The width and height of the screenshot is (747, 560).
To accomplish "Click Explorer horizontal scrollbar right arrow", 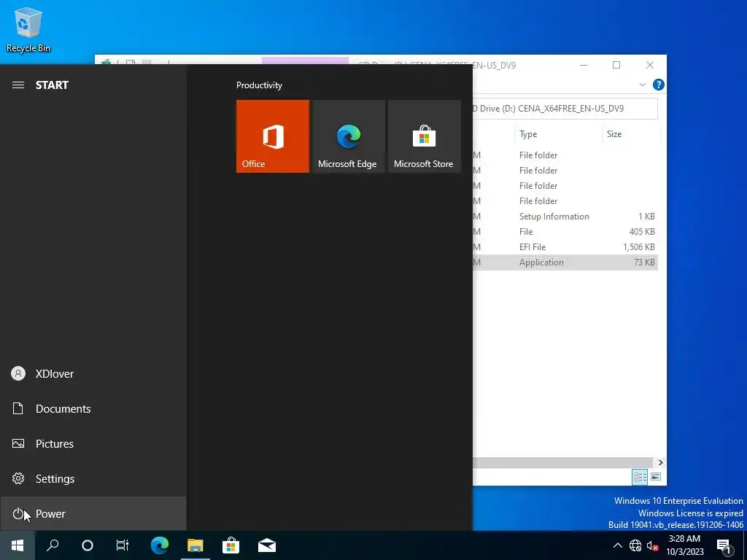I will 660,462.
